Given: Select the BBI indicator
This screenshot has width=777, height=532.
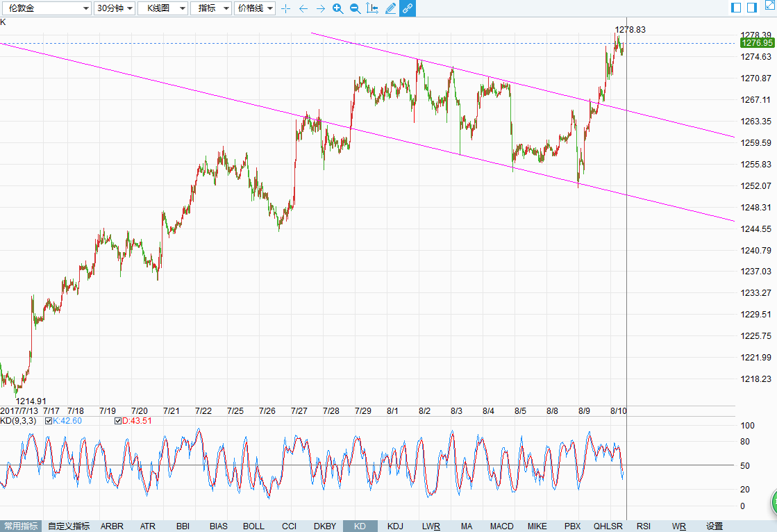Looking at the screenshot, I should [183, 526].
